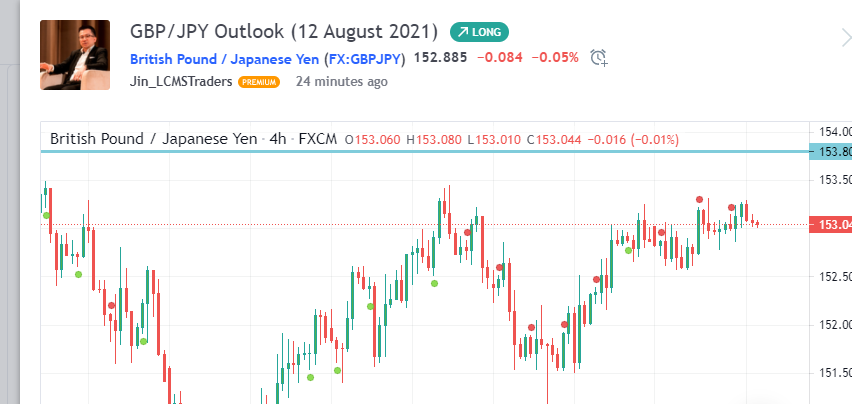Click the 152.50 label on the price axis

pos(834,277)
